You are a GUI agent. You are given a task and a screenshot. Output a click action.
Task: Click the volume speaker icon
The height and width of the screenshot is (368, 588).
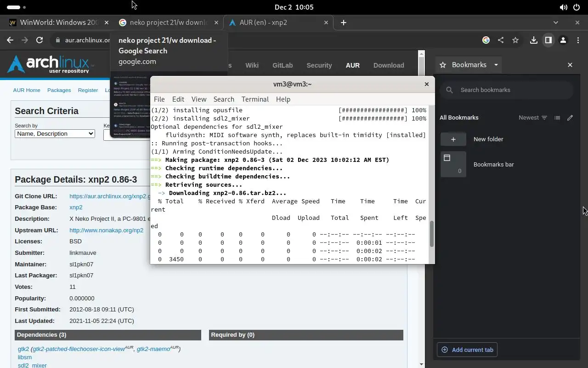click(x=564, y=7)
